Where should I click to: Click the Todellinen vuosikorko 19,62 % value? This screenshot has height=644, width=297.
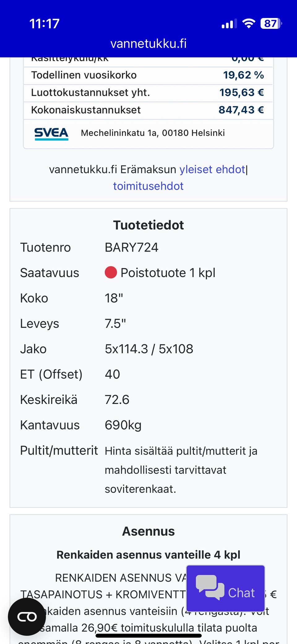click(243, 75)
